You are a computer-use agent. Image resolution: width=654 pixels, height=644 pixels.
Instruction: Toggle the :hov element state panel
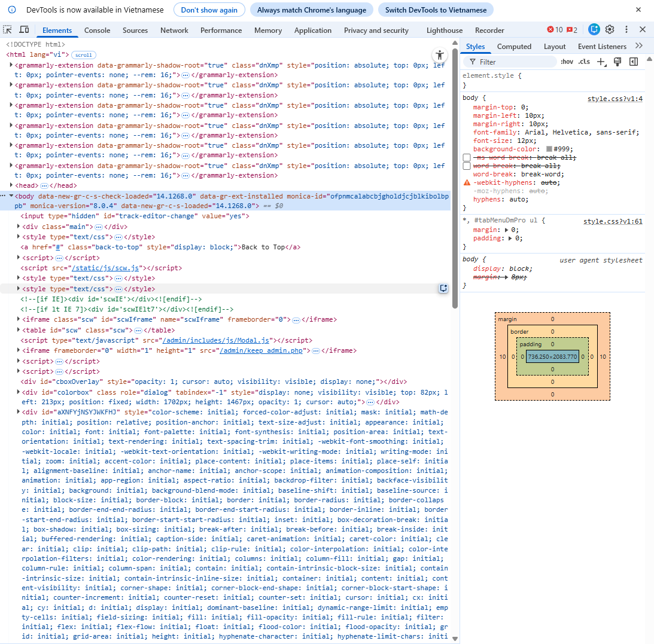pos(567,62)
